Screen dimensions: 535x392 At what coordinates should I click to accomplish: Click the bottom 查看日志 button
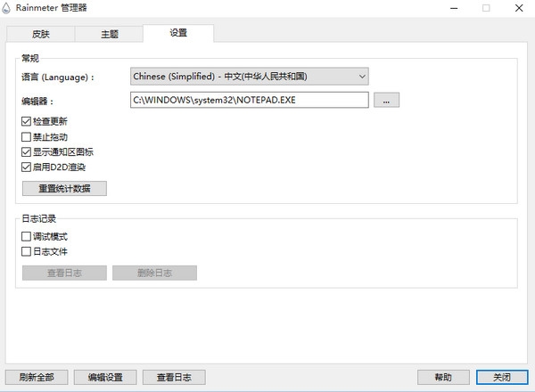click(174, 378)
